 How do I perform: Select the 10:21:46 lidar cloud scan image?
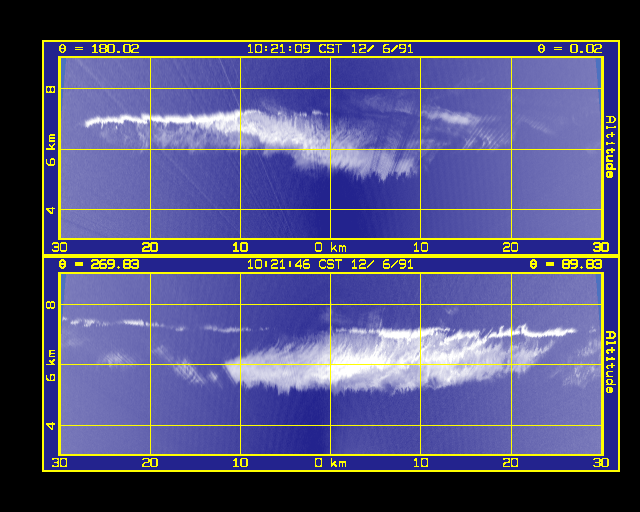click(x=331, y=364)
